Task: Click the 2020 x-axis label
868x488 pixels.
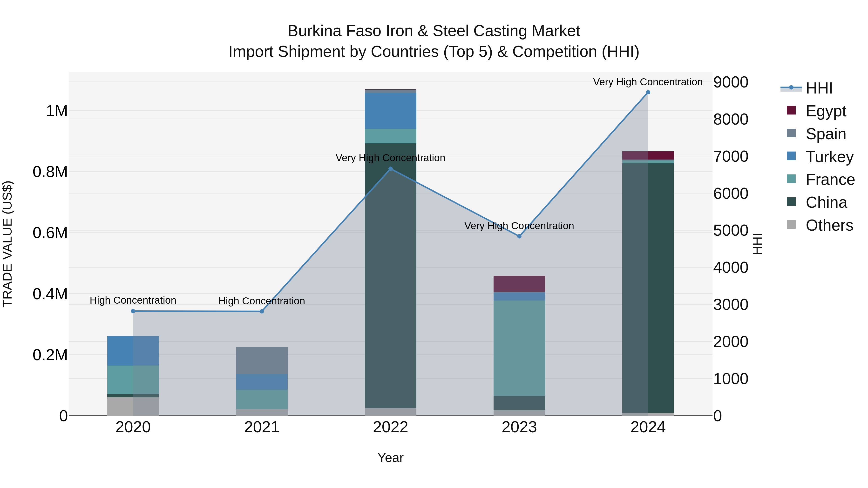Action: tap(133, 427)
